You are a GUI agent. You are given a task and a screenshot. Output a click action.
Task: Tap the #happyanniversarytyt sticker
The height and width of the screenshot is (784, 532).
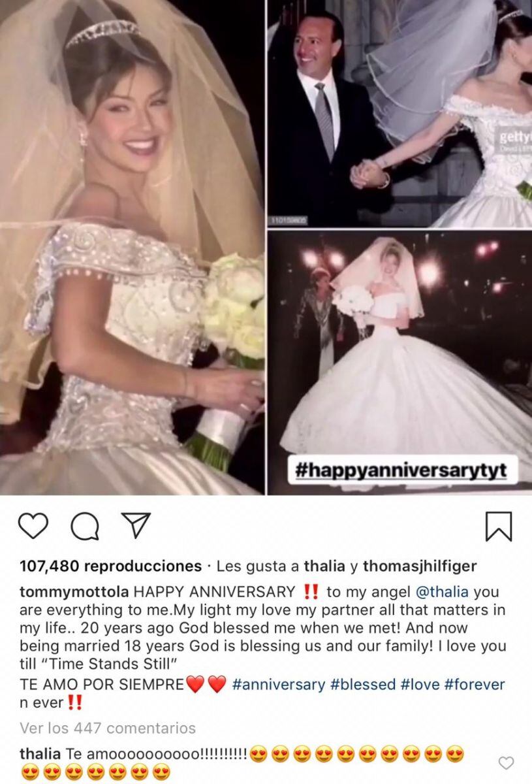[x=403, y=469]
